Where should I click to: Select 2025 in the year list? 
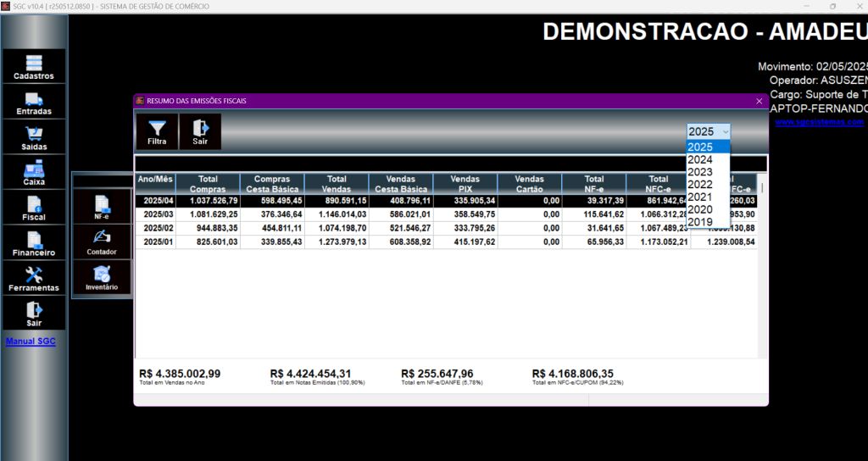[708, 147]
